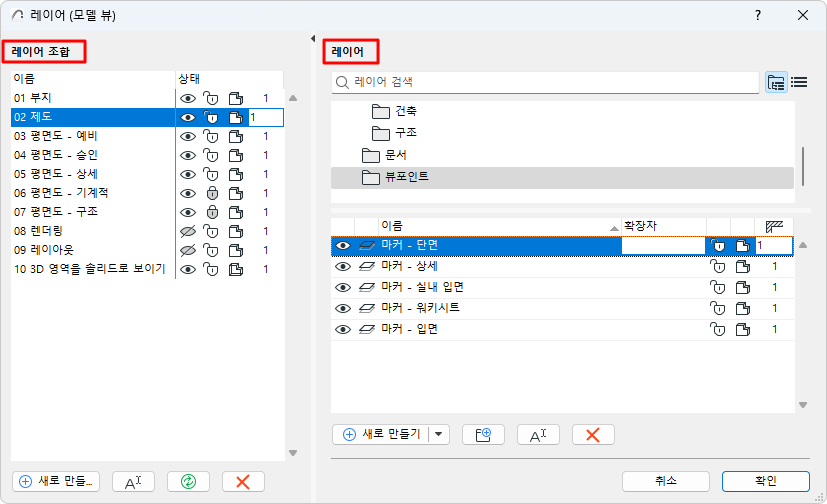This screenshot has height=504, width=827.
Task: Show hidden eye for 09 레이아웃
Action: point(188,250)
